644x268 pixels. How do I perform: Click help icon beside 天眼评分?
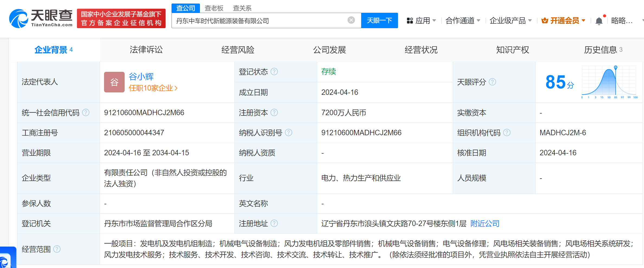(x=492, y=82)
